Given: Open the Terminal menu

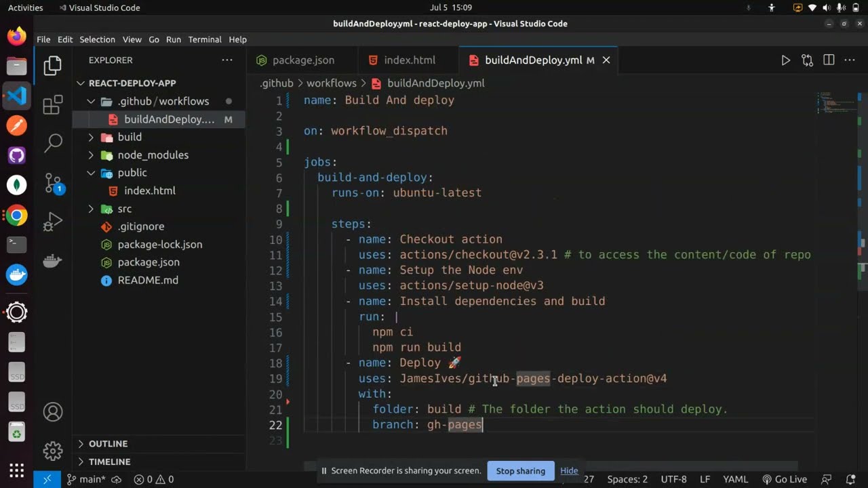Looking at the screenshot, I should click(x=205, y=39).
